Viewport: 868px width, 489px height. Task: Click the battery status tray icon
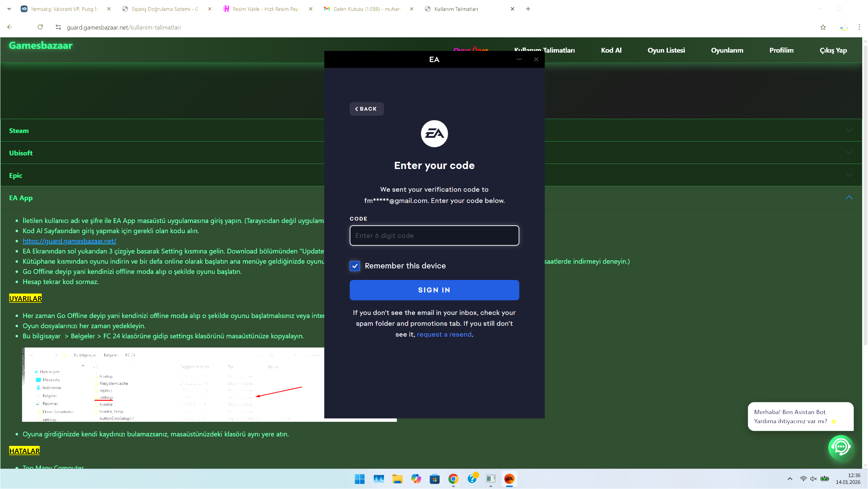[825, 479]
